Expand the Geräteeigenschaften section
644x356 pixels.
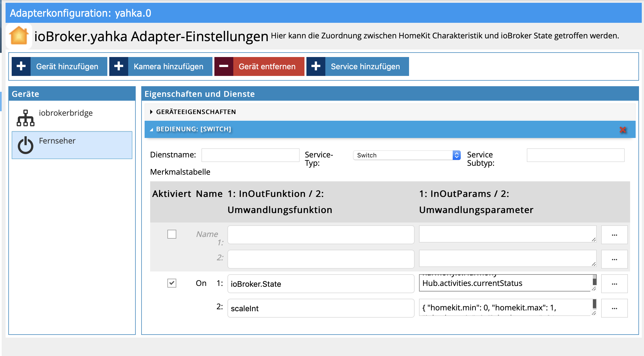[390, 112]
